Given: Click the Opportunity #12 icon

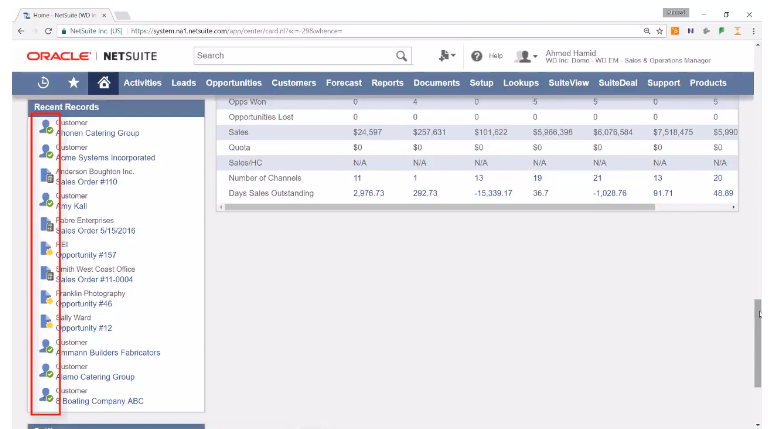Looking at the screenshot, I should 46,322.
